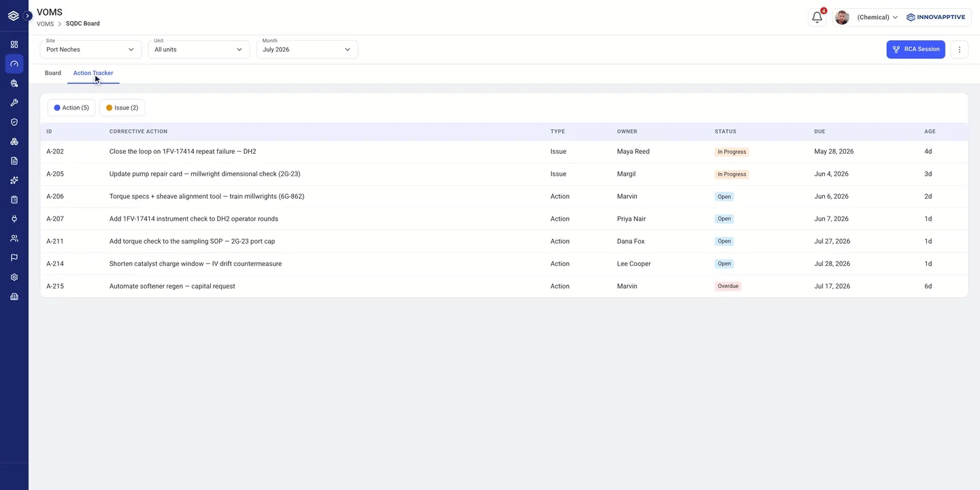Click ID A-215
Image resolution: width=980 pixels, height=490 pixels.
click(55, 287)
